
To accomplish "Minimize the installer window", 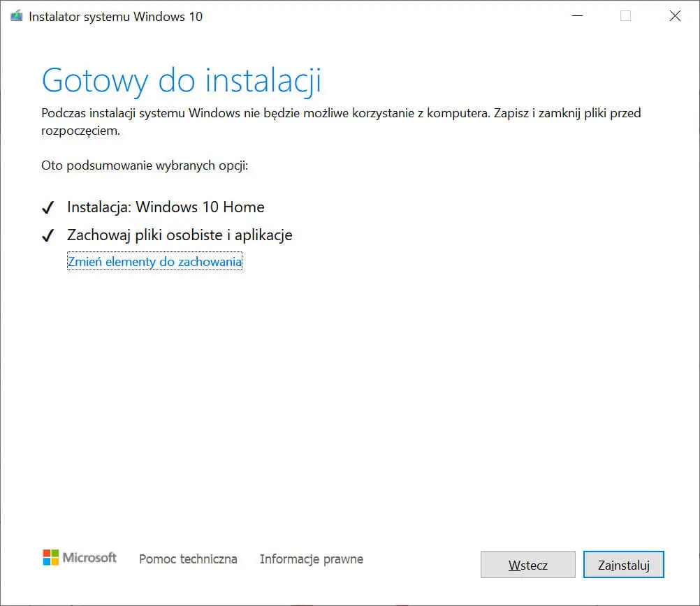I will [x=577, y=16].
